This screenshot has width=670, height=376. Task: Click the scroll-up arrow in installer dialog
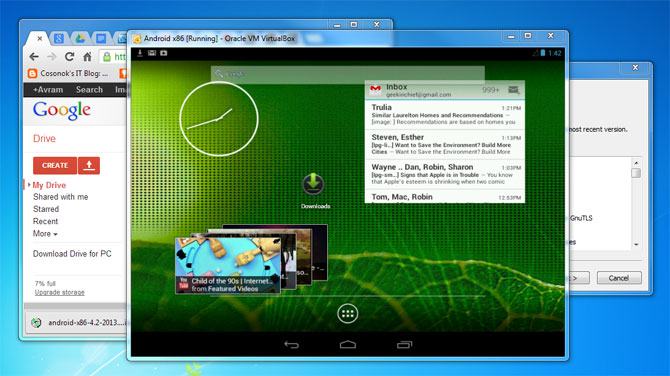click(x=636, y=163)
